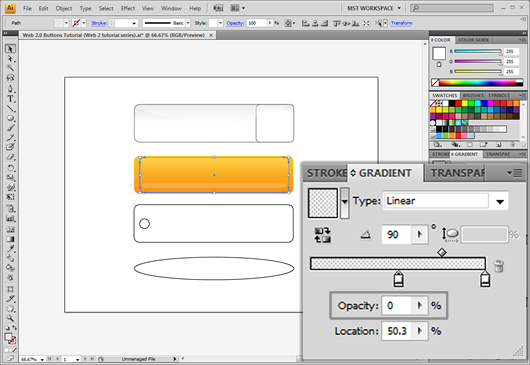This screenshot has width=530, height=365.
Task: Select the Eyedropper tool
Action: pos(10,249)
